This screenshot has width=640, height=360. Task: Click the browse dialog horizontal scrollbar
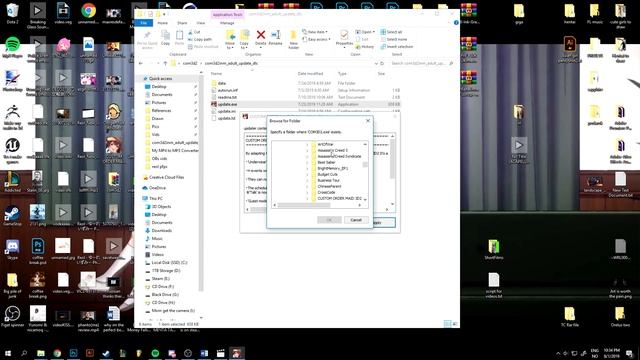tap(304, 205)
